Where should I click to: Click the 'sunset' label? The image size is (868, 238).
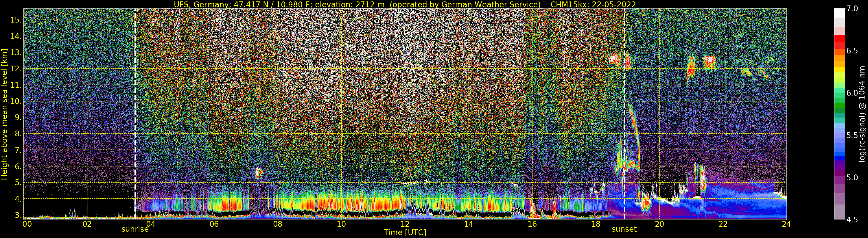[624, 229]
